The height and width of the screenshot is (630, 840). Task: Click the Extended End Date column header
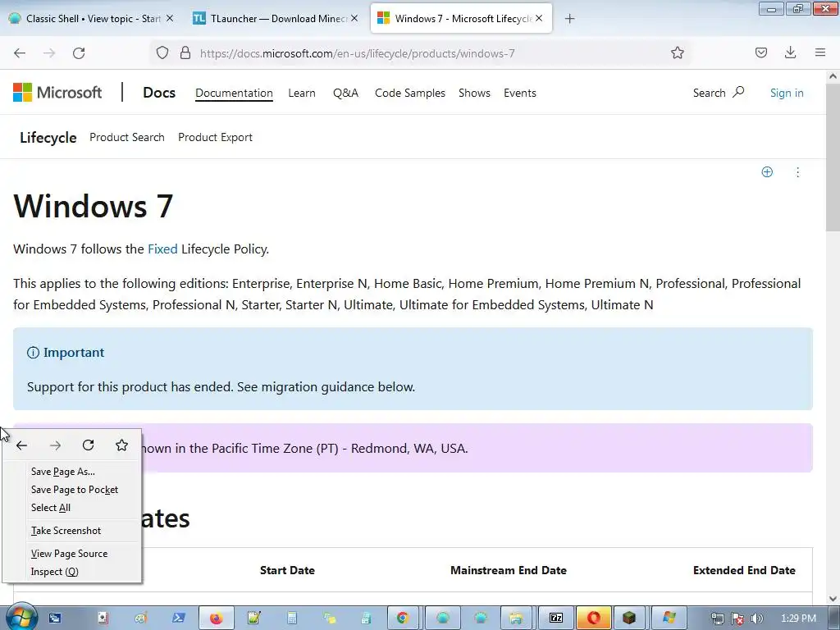click(744, 570)
